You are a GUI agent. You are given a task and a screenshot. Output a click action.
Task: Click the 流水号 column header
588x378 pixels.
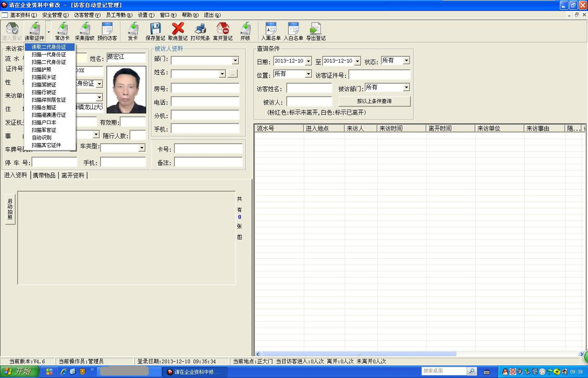coord(279,129)
